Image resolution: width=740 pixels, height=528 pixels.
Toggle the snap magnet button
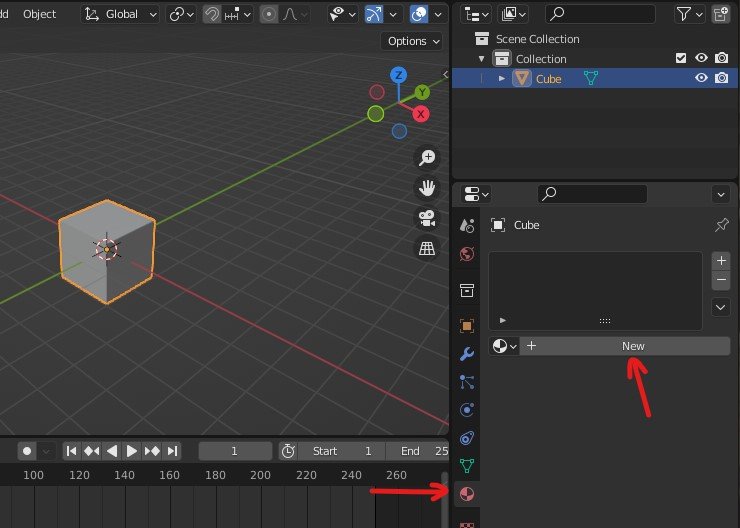212,14
